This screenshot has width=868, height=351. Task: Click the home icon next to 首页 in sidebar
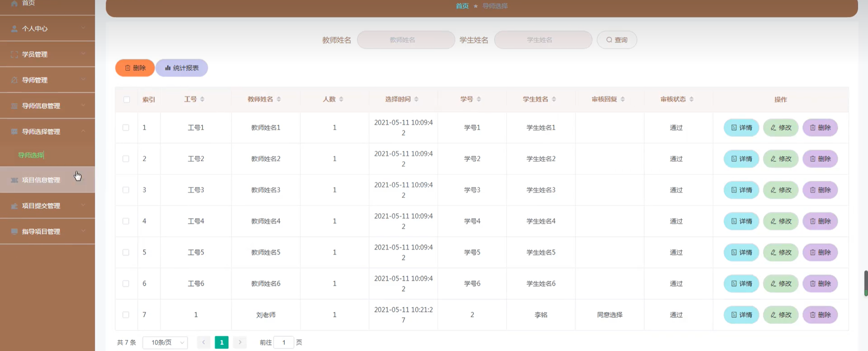coord(14,3)
